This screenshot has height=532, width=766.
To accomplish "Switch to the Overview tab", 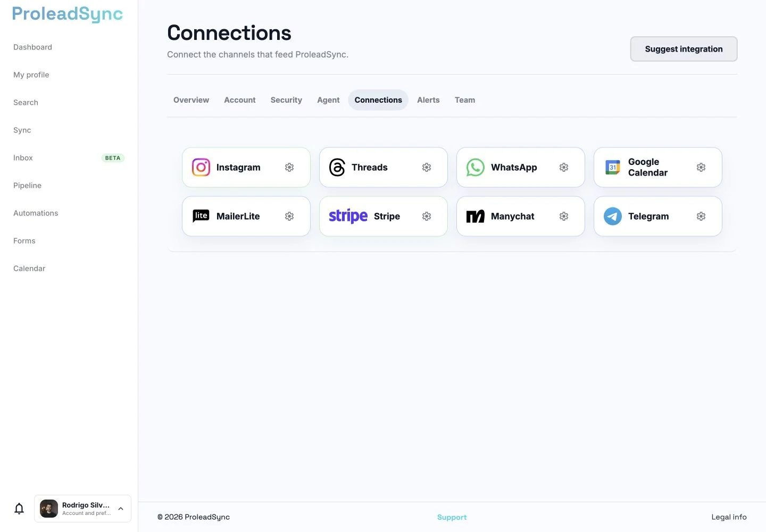I will [x=191, y=100].
